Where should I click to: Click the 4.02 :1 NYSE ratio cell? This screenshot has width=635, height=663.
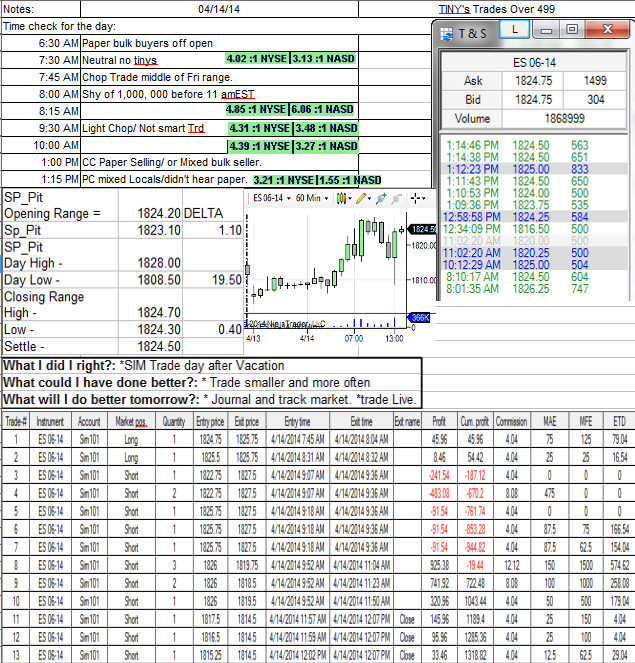coord(257,58)
